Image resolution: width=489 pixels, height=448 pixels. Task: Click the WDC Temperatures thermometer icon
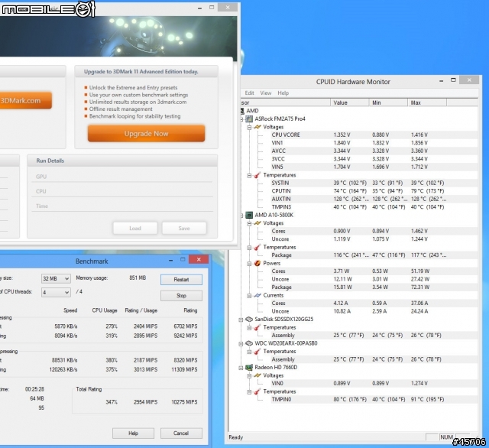257,351
